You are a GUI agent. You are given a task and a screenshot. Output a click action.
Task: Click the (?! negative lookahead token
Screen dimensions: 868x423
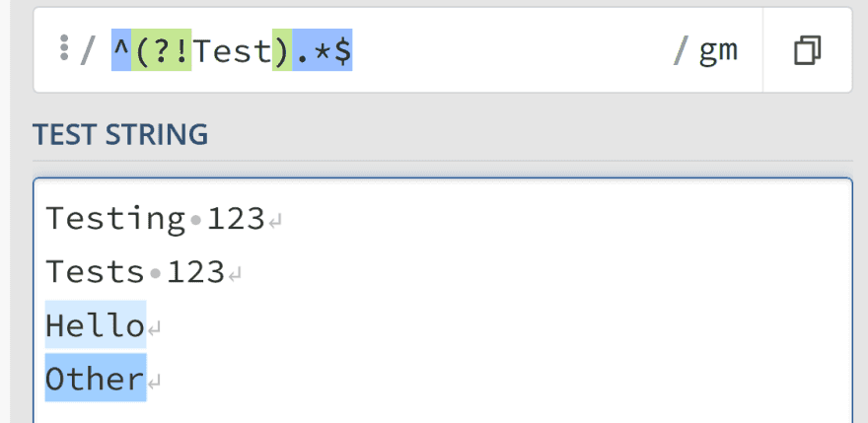161,50
